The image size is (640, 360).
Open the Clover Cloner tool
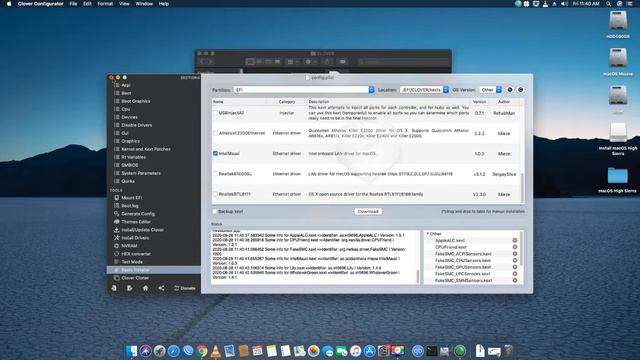pos(135,278)
